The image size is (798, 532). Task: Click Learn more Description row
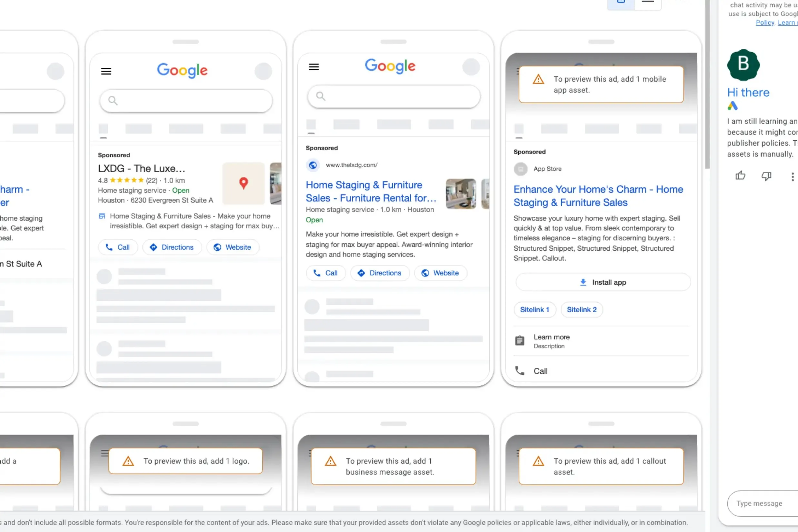601,341
